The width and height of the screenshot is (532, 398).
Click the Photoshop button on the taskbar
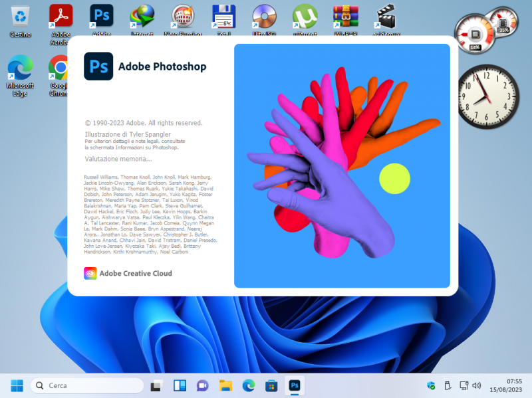(x=295, y=385)
